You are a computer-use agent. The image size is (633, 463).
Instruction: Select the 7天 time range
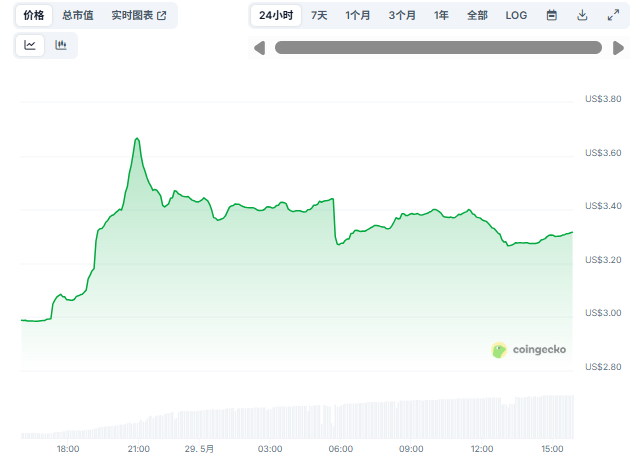coord(319,15)
